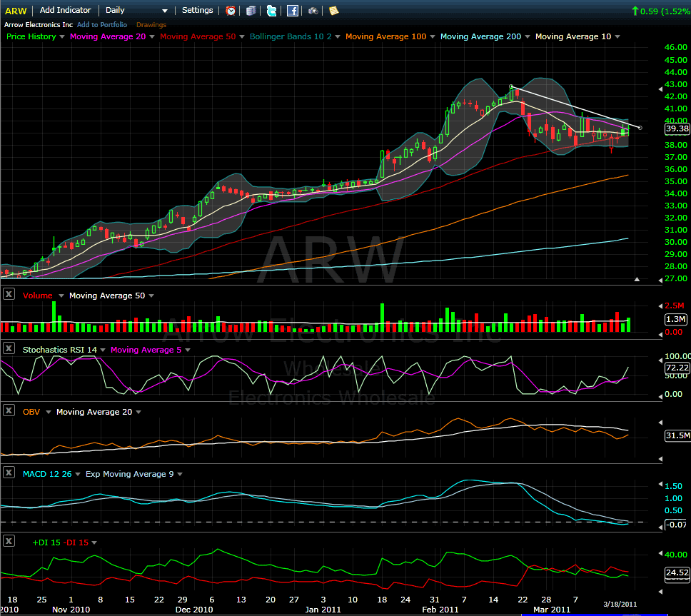691x616 pixels.
Task: Open Moving Average 10 dropdown arrow
Action: click(x=617, y=36)
